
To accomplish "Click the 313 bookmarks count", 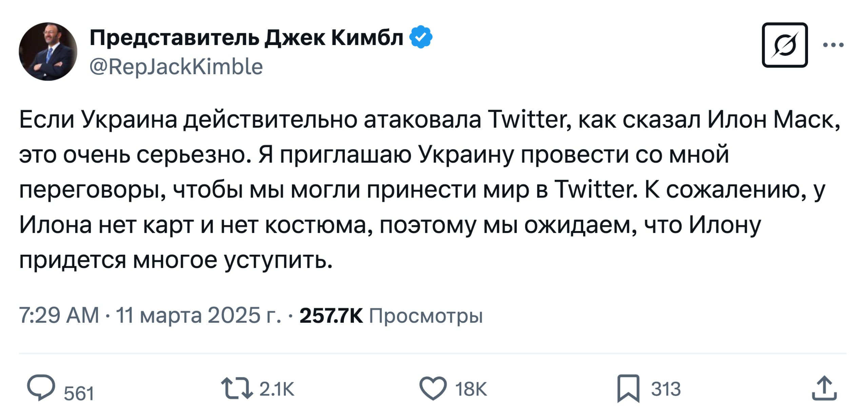I will 666,389.
